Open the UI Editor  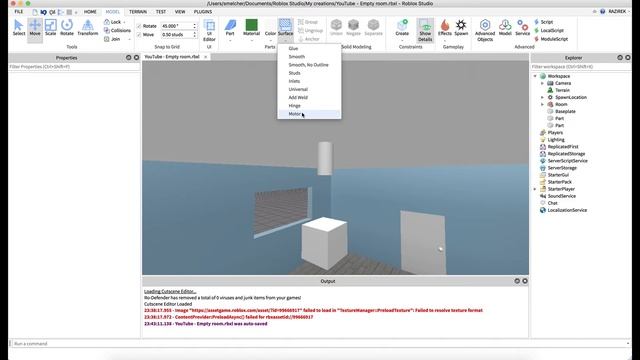pos(209,31)
